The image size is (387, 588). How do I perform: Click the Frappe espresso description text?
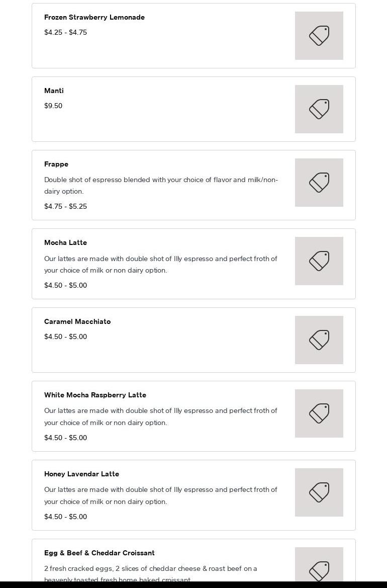tap(161, 185)
